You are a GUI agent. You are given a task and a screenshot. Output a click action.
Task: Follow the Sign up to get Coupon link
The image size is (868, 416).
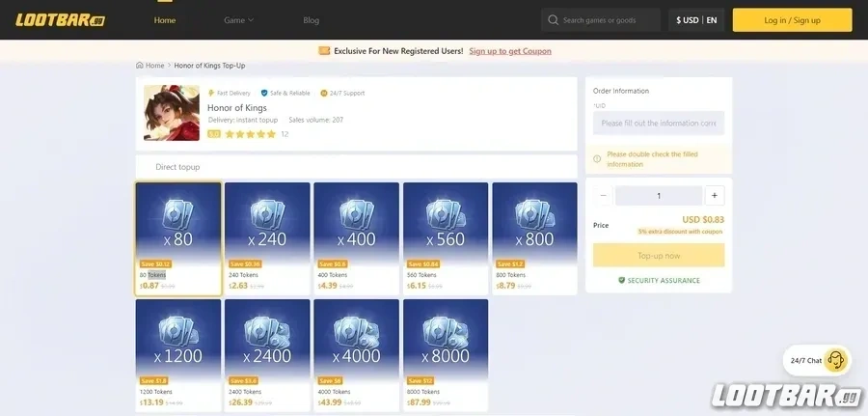click(x=510, y=51)
